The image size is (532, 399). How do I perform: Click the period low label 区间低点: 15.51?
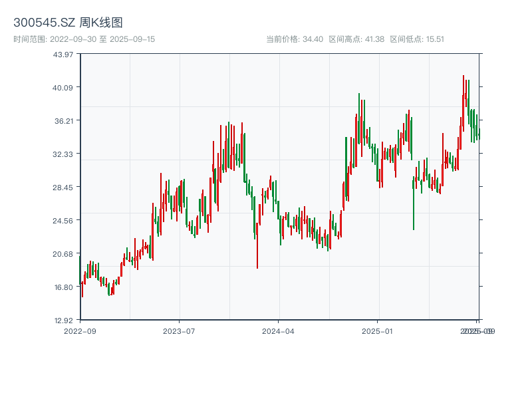(x=417, y=39)
